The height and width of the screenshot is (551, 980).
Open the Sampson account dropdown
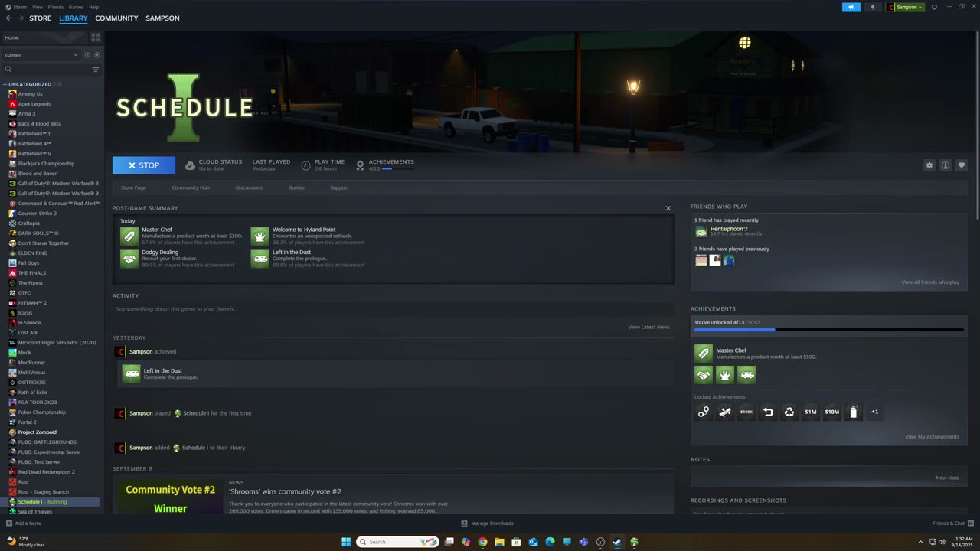pyautogui.click(x=906, y=7)
